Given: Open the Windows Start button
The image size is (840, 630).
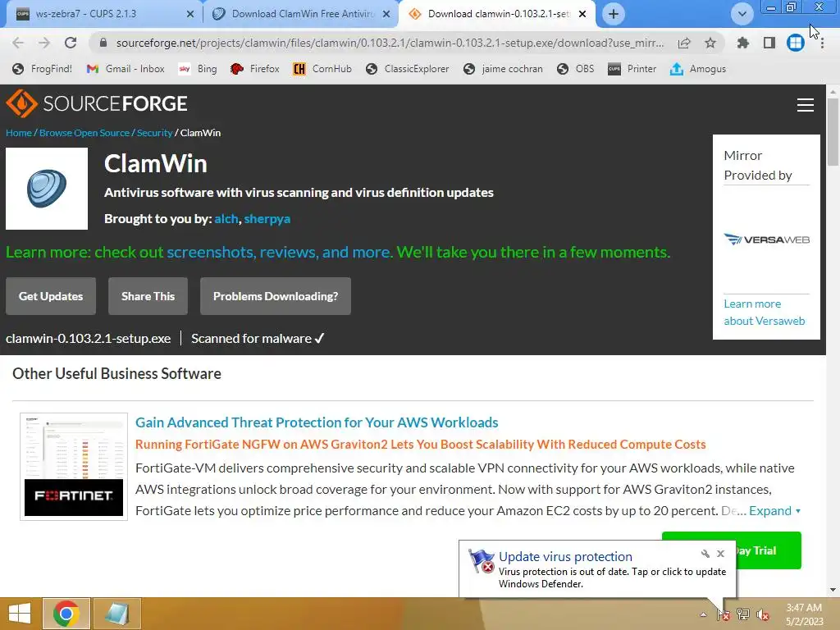Looking at the screenshot, I should pyautogui.click(x=20, y=614).
